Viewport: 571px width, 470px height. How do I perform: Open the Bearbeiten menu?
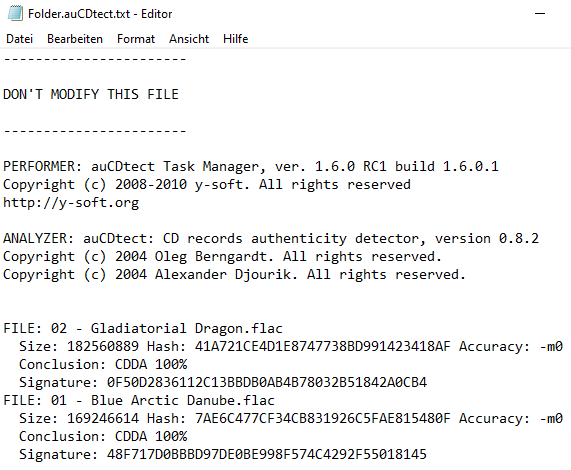(x=75, y=39)
